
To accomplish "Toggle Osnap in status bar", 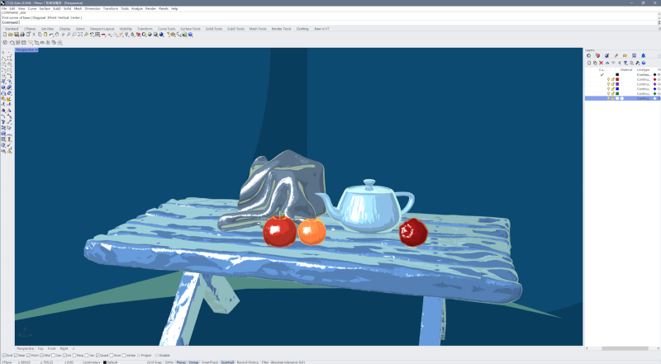I will tap(193, 362).
